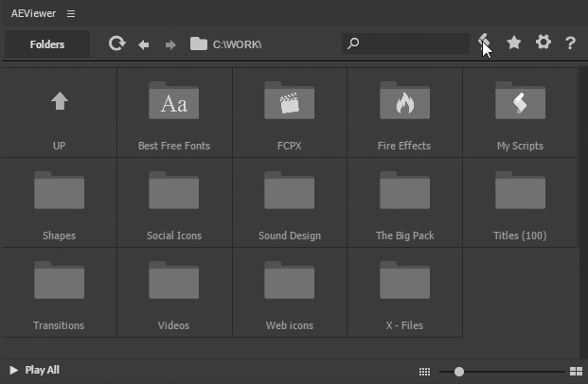Open the Best Free Fonts folder

point(174,112)
